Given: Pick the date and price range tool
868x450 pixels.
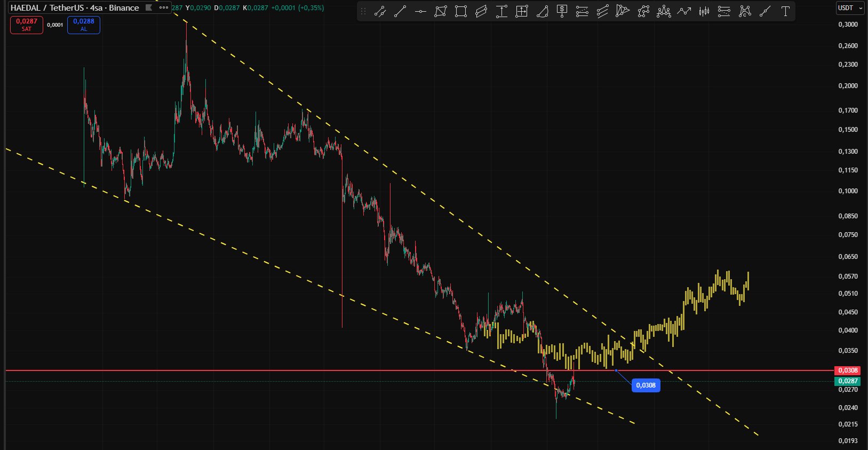Looking at the screenshot, I should pyautogui.click(x=522, y=11).
